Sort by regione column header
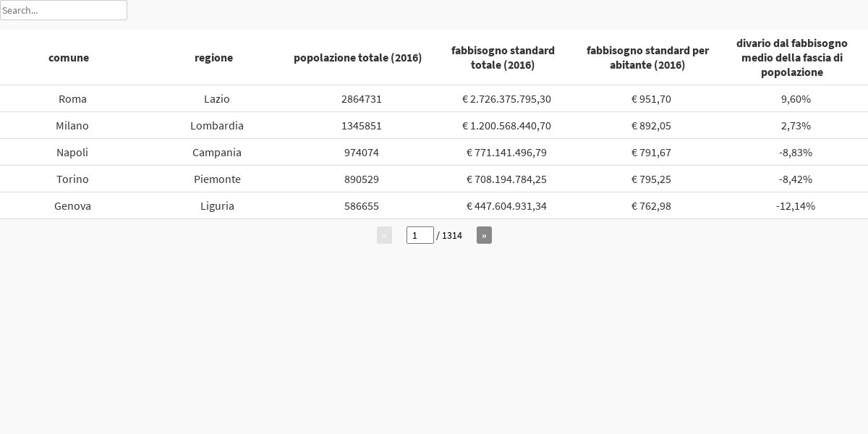The height and width of the screenshot is (434, 868). pos(213,58)
